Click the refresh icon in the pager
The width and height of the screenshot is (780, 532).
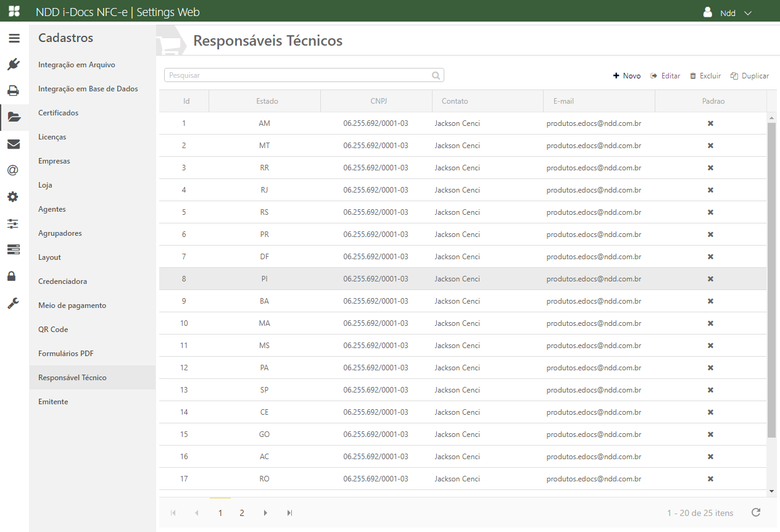point(756,512)
